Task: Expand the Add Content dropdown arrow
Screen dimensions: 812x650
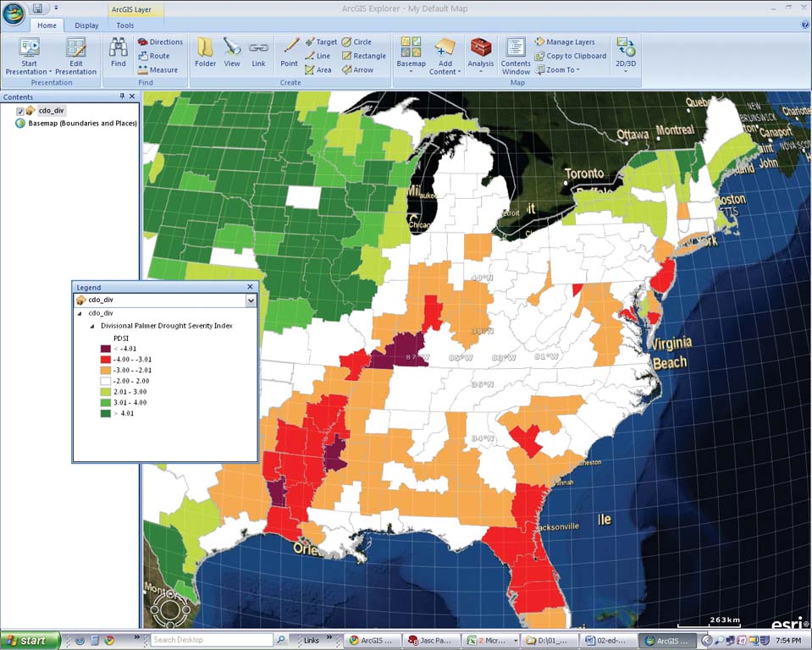Action: tap(459, 72)
